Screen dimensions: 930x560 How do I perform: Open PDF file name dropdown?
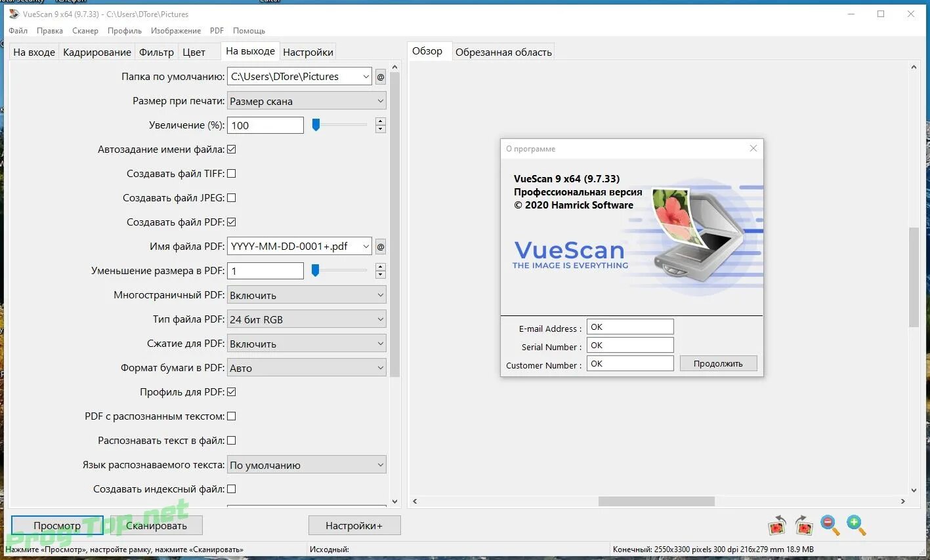point(366,247)
